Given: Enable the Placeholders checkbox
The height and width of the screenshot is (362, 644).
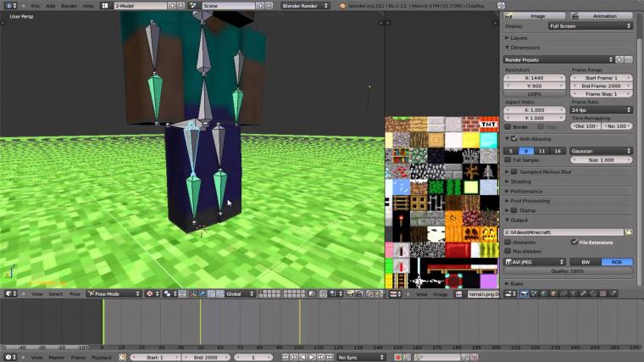Looking at the screenshot, I should [x=508, y=251].
